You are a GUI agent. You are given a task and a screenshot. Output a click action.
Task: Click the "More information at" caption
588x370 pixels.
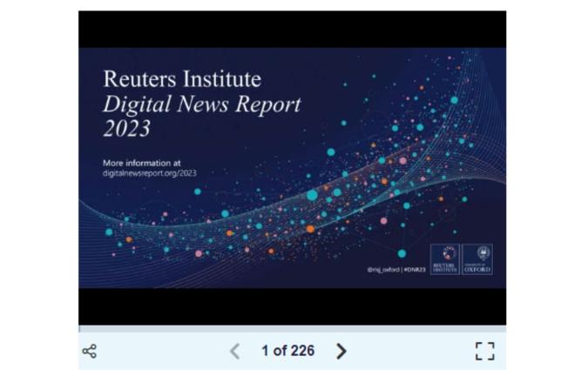point(141,163)
